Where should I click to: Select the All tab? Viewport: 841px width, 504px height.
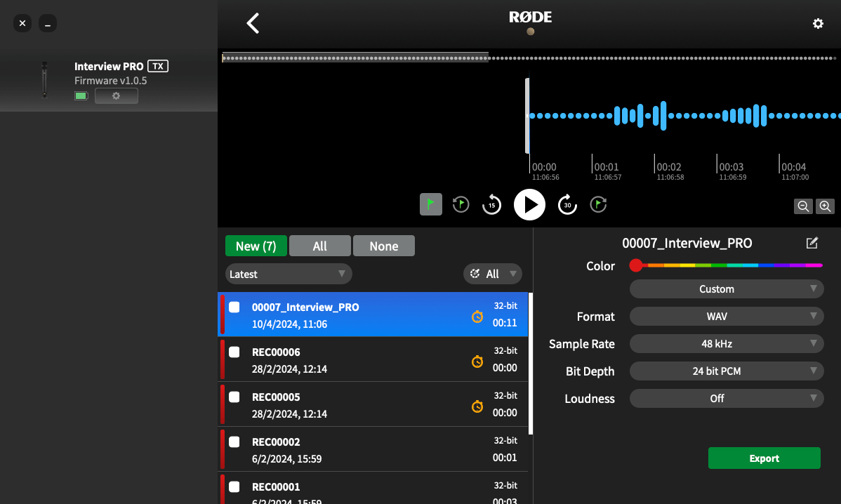(x=319, y=246)
